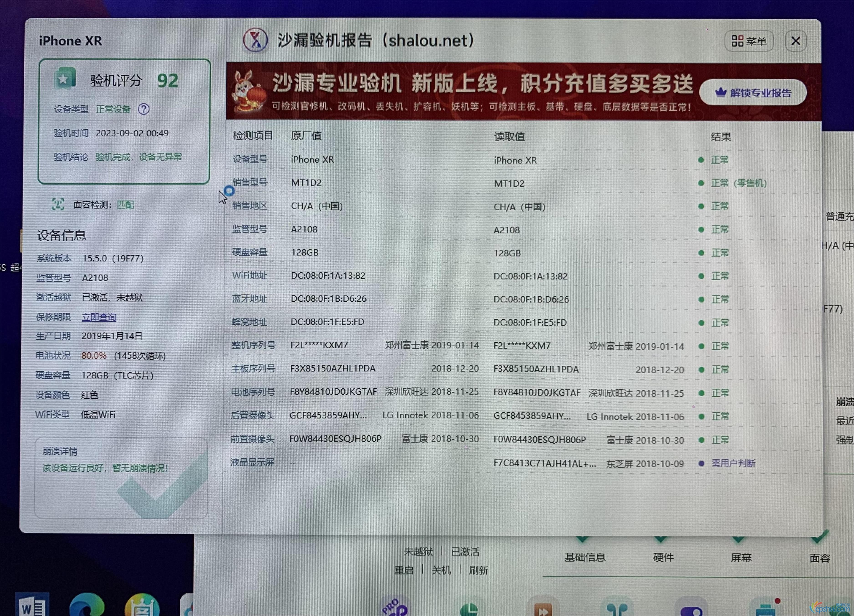The height and width of the screenshot is (616, 854).
Task: Click 刷新 in the background window
Action: 478,570
